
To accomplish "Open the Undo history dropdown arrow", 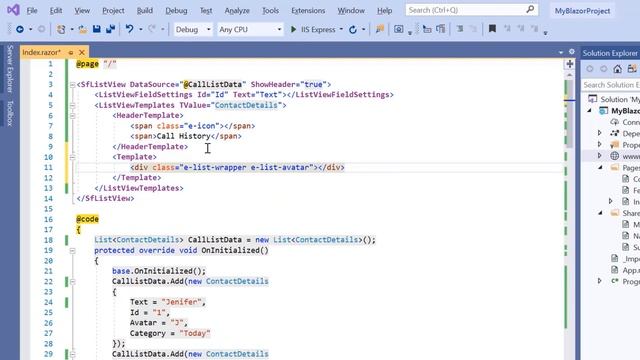I will coord(140,29).
